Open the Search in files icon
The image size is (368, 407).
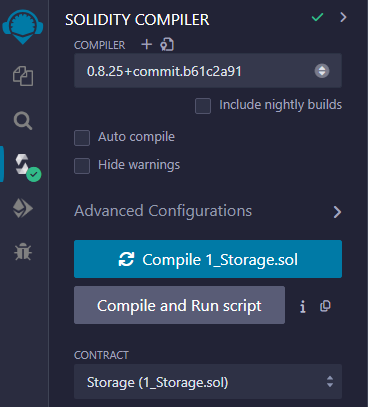[x=23, y=120]
